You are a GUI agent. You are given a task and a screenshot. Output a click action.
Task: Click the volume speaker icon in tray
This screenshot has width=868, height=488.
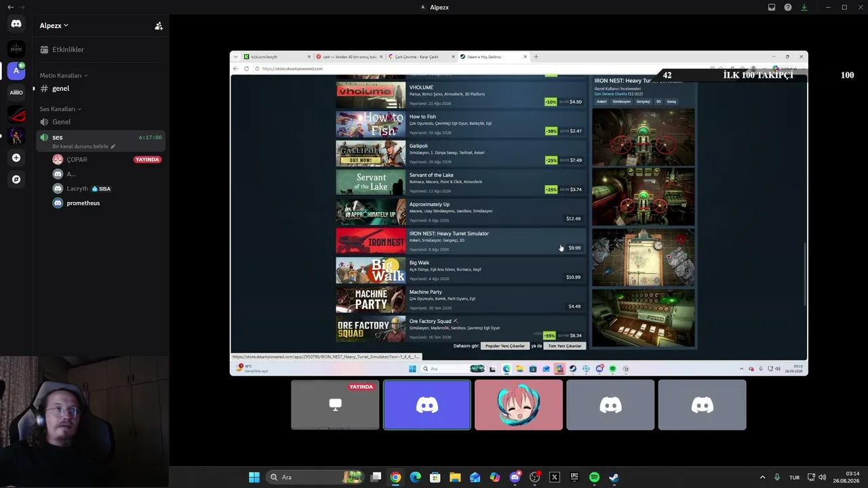click(x=822, y=477)
